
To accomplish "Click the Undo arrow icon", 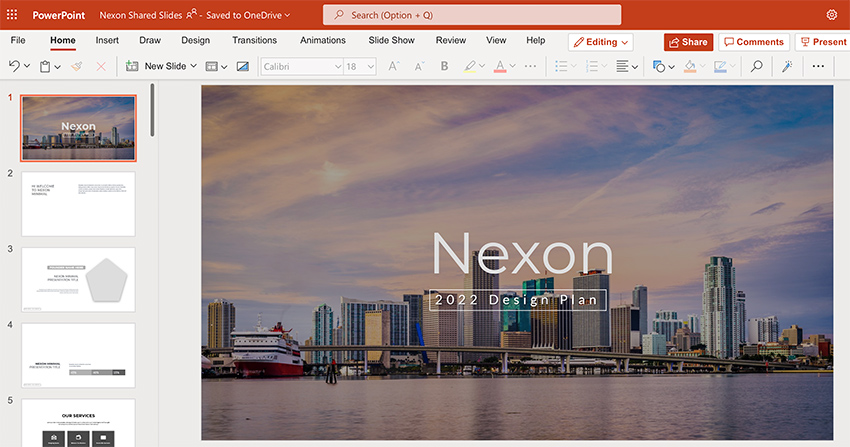I will point(14,66).
